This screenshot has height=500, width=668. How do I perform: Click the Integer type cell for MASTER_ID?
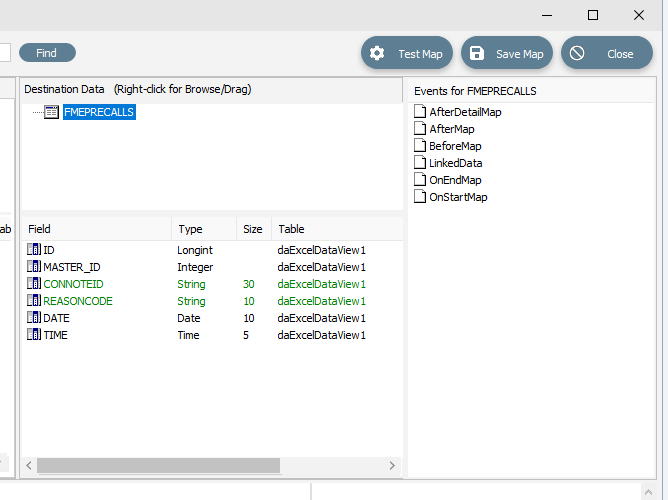[195, 267]
